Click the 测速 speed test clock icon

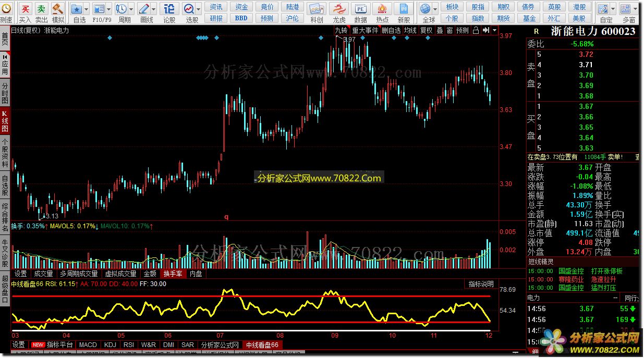tap(5, 9)
